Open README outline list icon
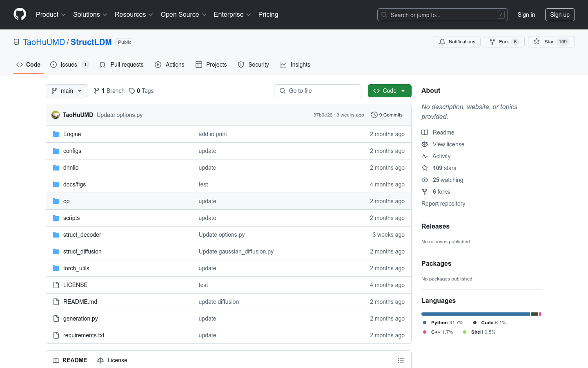Screen dimensions: 588x368 click(401, 361)
